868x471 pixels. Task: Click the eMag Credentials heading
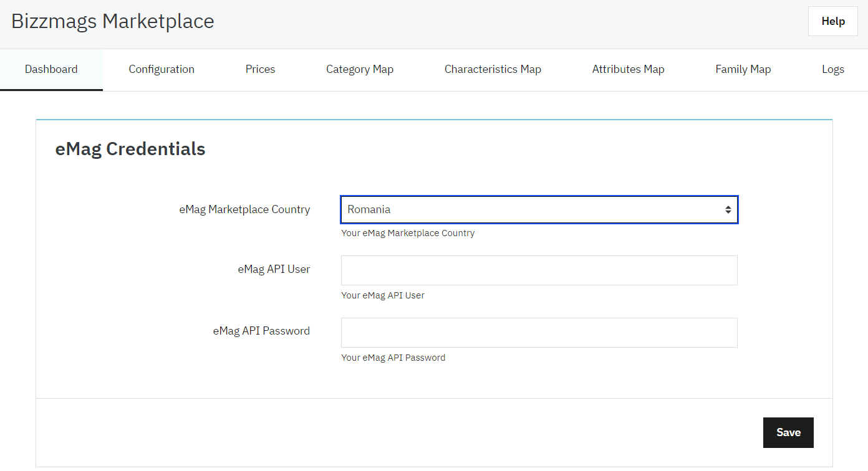(x=130, y=149)
